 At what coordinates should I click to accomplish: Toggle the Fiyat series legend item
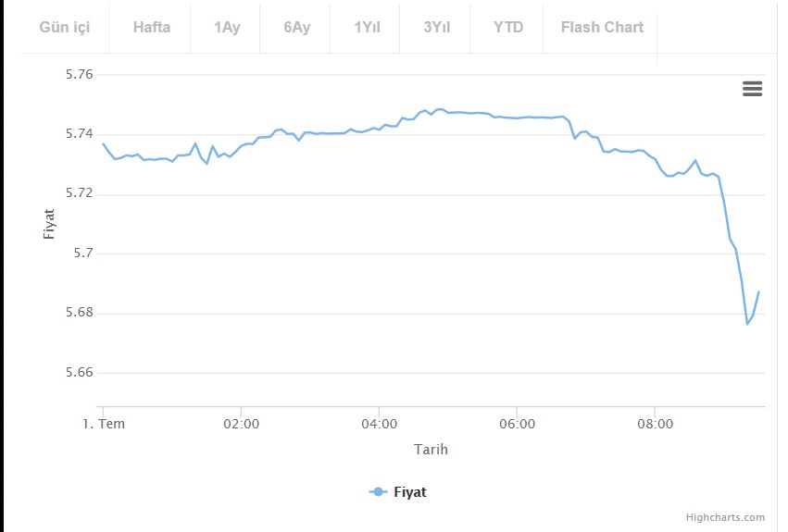point(397,492)
